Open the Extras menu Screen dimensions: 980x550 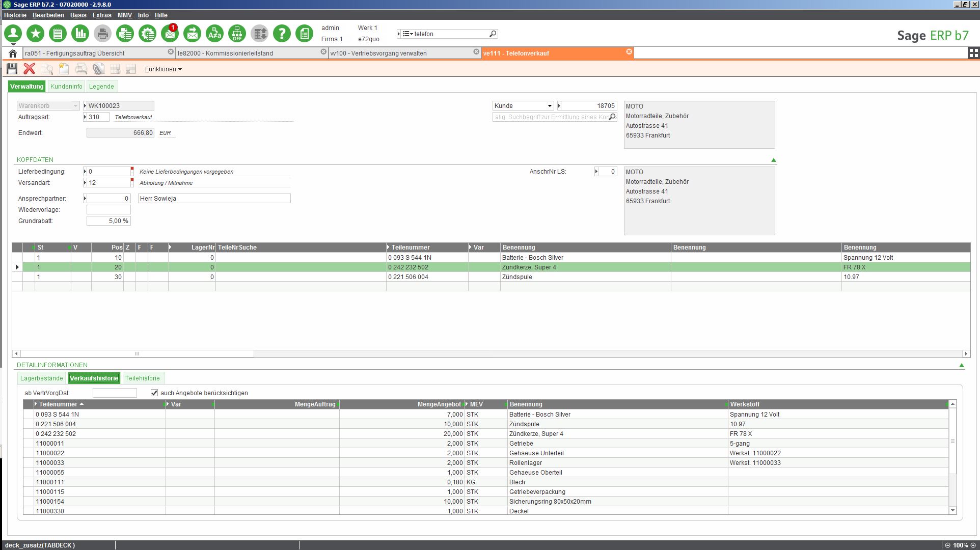pyautogui.click(x=102, y=15)
